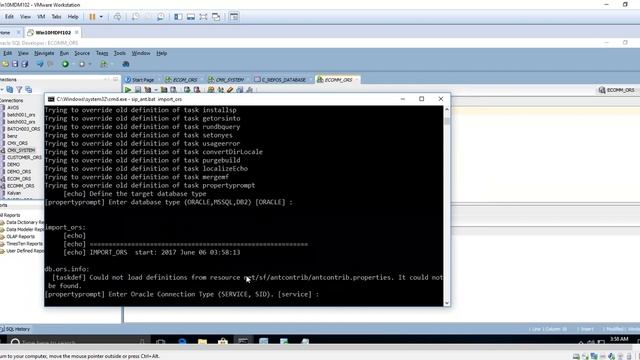Select BATCH003_ORS connection
This screenshot has width=640, height=360.
[23, 129]
